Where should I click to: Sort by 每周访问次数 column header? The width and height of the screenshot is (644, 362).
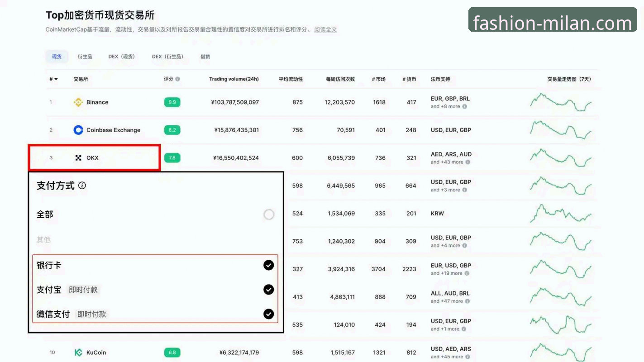(x=340, y=79)
